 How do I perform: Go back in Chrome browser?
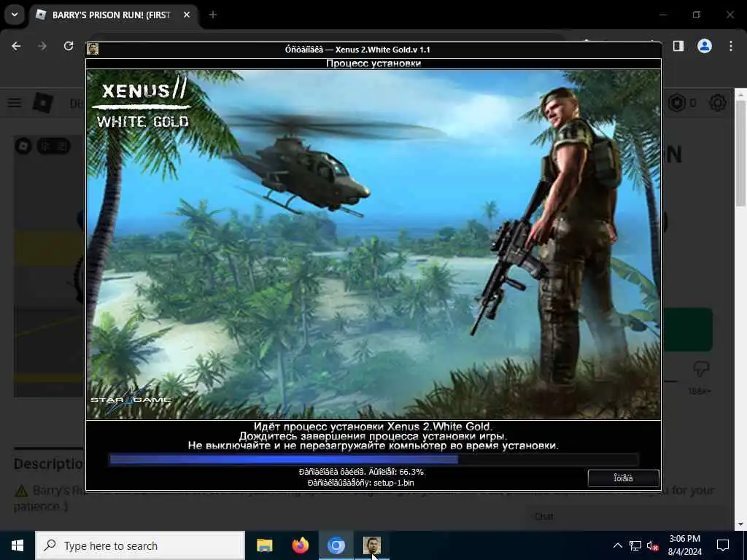pyautogui.click(x=16, y=46)
